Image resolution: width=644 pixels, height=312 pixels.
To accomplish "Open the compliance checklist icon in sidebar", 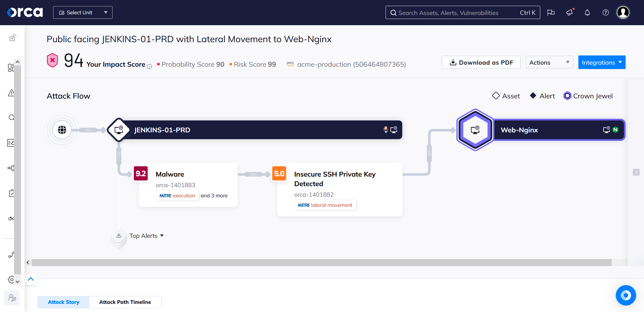I will 11,193.
